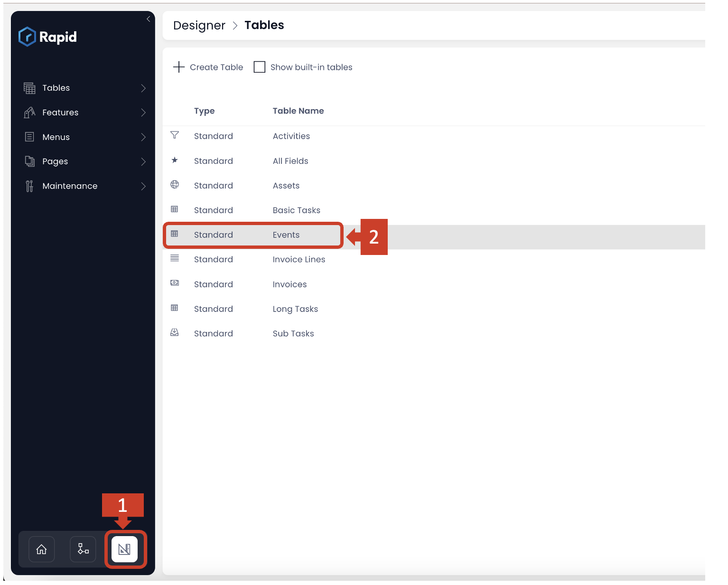Open the Events table
This screenshot has width=728, height=585.
[286, 235]
